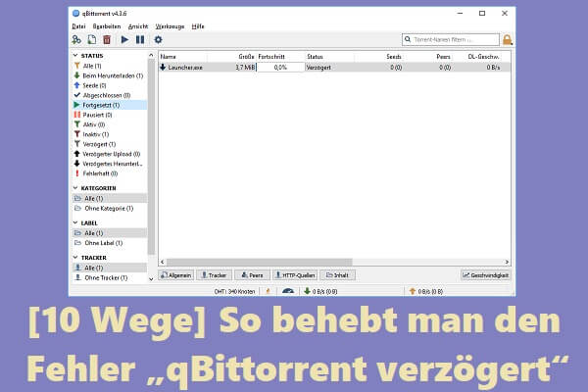Open the Datei menu
Screen dimensions: 588x392
click(78, 26)
